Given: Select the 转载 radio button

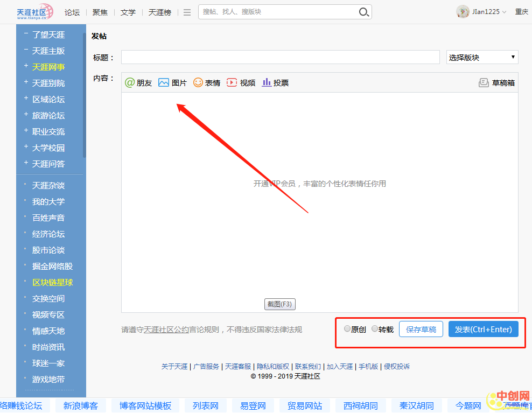Looking at the screenshot, I should [x=375, y=329].
